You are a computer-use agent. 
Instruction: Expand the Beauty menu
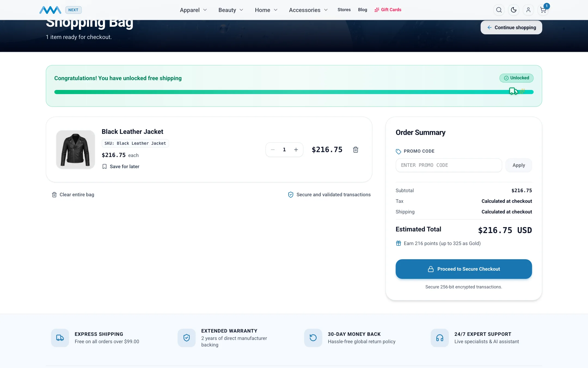pyautogui.click(x=231, y=10)
